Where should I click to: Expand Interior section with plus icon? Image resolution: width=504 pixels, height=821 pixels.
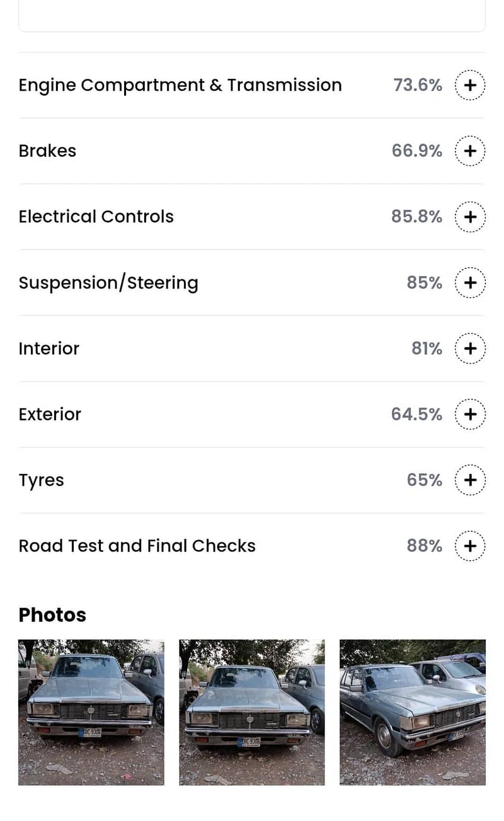point(470,348)
